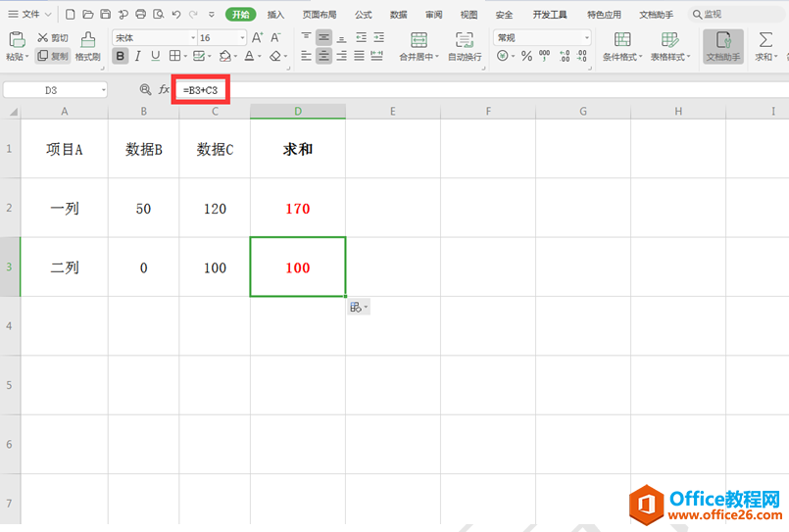This screenshot has height=532, width=789.
Task: Click the percent style icon
Action: click(x=526, y=57)
